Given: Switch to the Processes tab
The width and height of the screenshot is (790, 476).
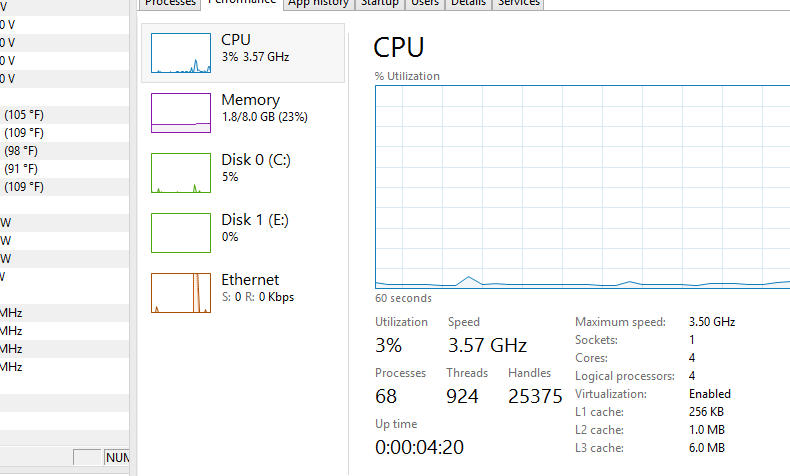Looking at the screenshot, I should pyautogui.click(x=169, y=3).
